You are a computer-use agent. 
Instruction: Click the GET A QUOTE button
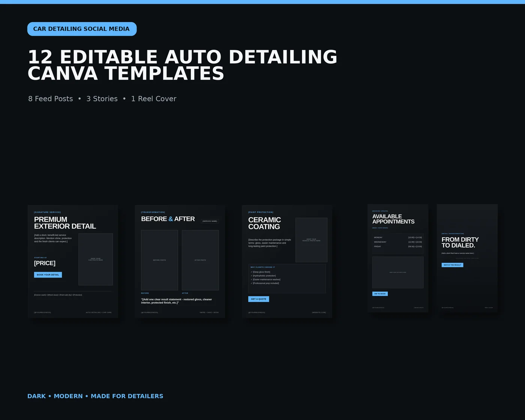[x=259, y=299]
